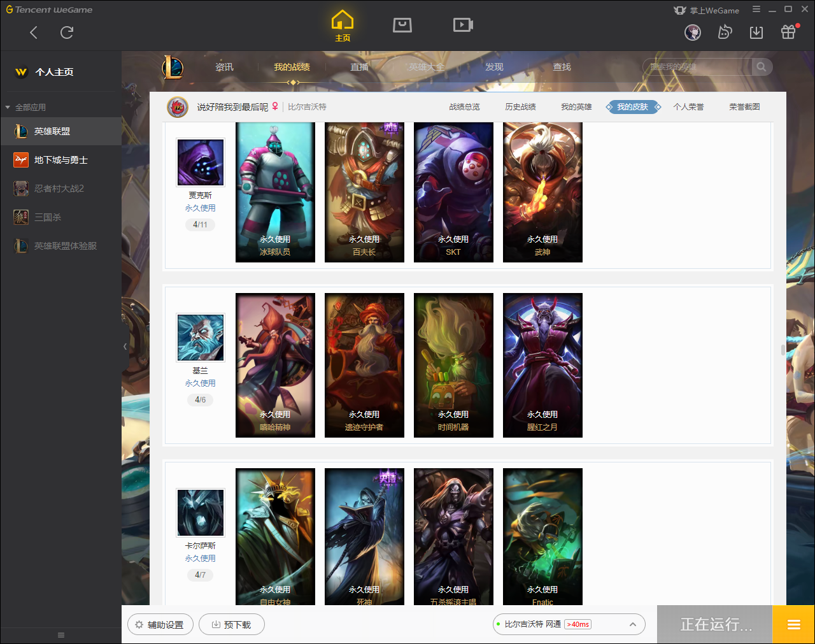Click the >40ms latency indicator
Viewport: 815px width, 644px height.
point(578,624)
